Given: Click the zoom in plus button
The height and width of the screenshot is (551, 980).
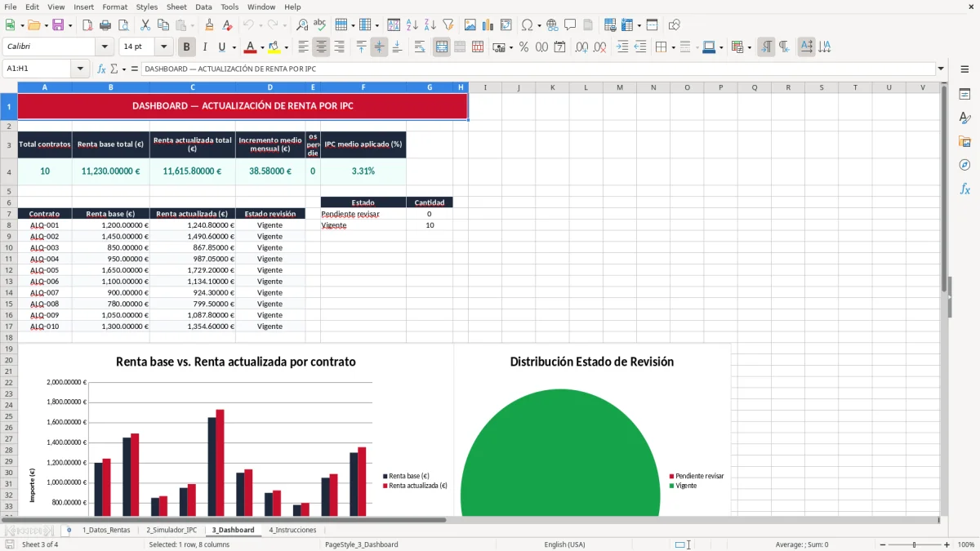Looking at the screenshot, I should point(947,544).
